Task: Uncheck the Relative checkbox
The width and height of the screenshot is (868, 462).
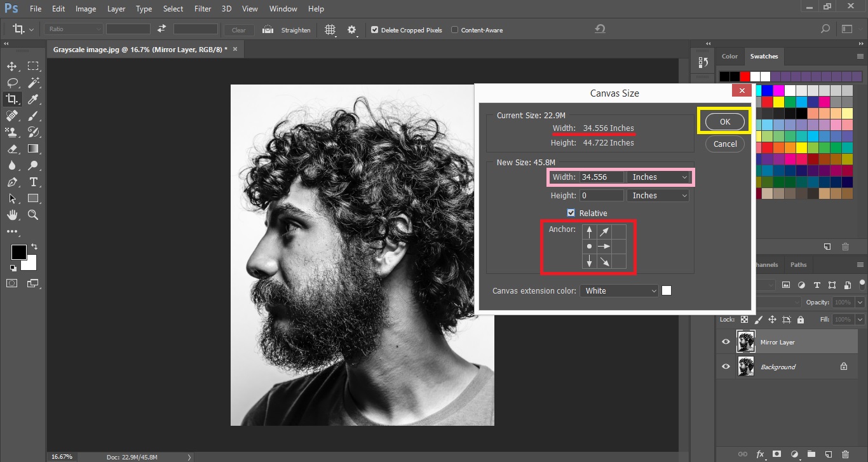Action: coord(571,213)
